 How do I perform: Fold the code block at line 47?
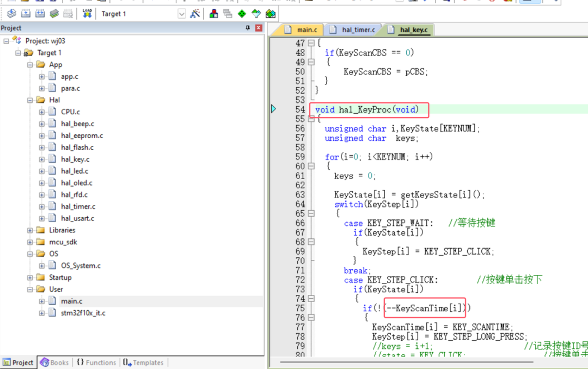pos(311,43)
